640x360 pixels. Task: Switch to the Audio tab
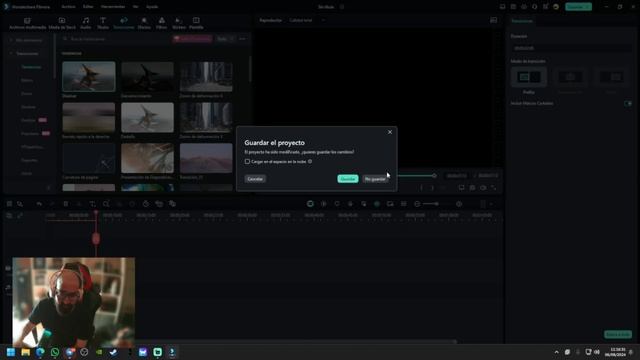tap(86, 23)
